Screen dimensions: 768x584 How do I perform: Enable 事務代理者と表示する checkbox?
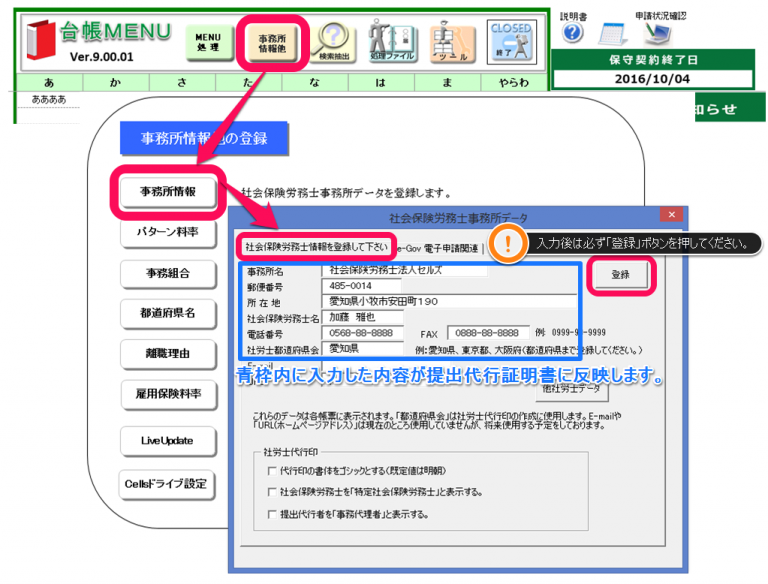click(272, 514)
